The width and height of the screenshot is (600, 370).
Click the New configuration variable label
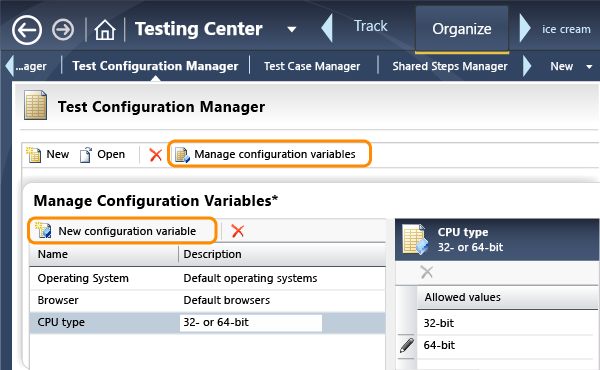(x=127, y=231)
